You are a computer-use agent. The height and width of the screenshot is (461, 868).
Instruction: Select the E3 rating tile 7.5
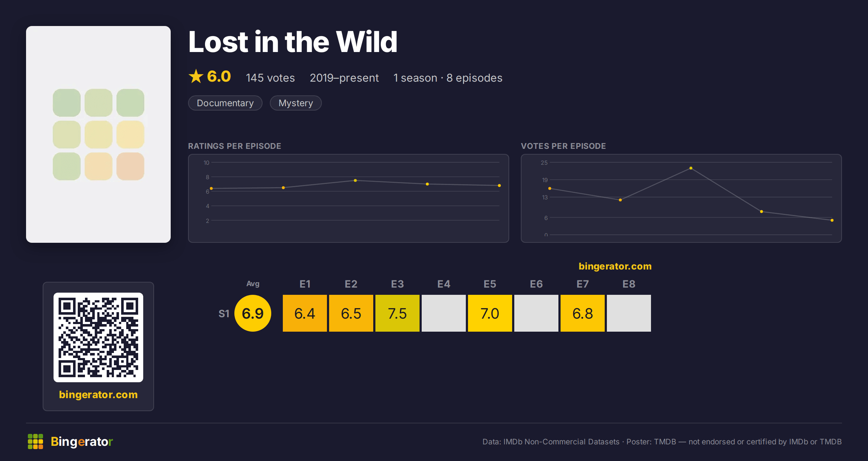pos(397,313)
